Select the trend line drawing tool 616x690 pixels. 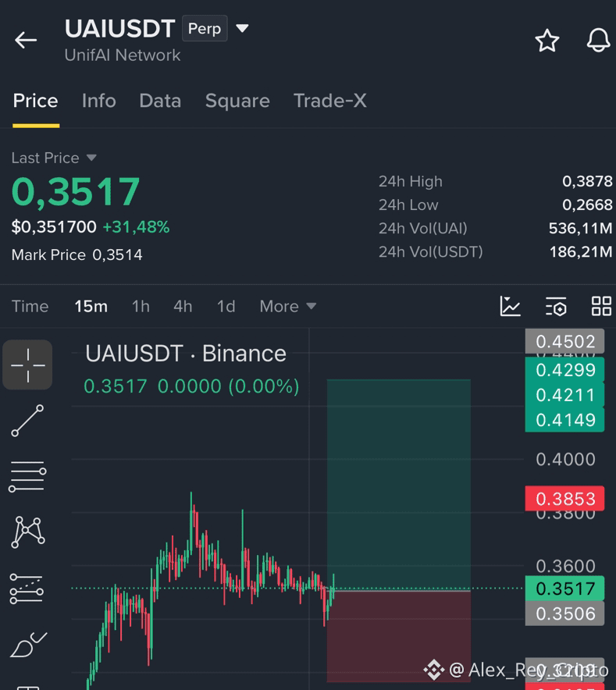(27, 421)
